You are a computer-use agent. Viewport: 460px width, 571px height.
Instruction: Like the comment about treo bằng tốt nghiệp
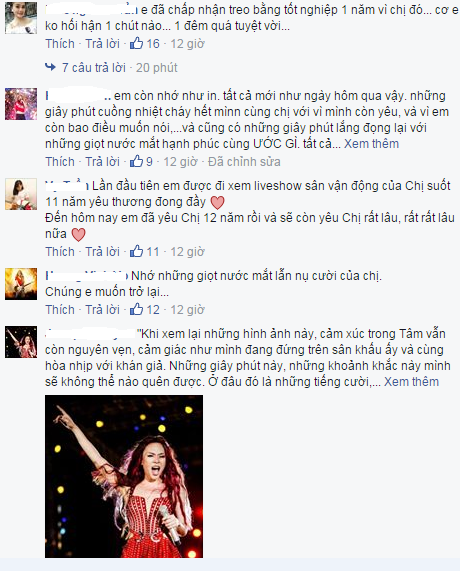pos(60,44)
